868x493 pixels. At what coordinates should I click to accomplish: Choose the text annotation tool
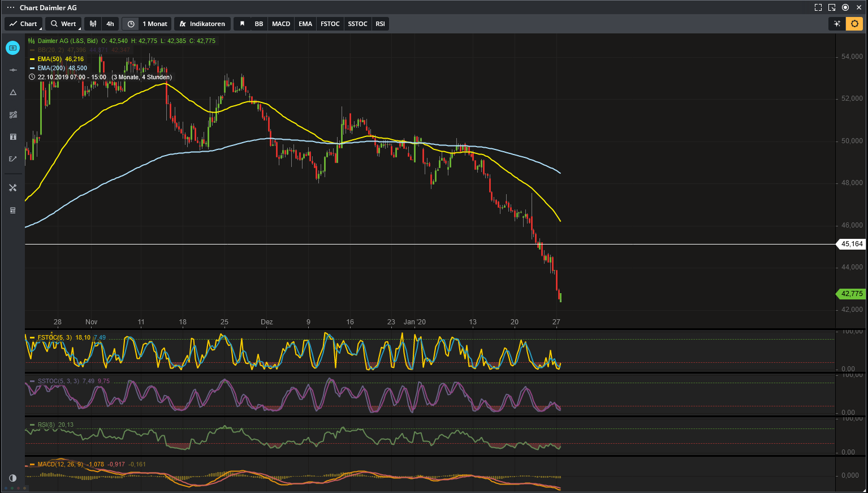[x=13, y=137]
